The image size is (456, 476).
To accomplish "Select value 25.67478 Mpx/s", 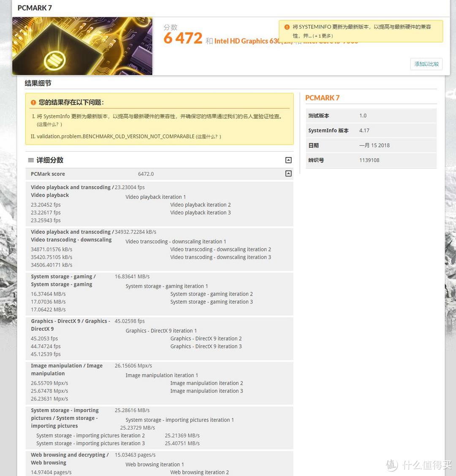I will tap(49, 391).
